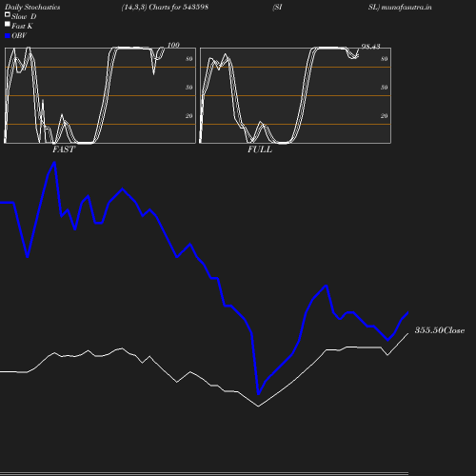
Task: Click the Fast K legend color box
Action: (8, 24)
